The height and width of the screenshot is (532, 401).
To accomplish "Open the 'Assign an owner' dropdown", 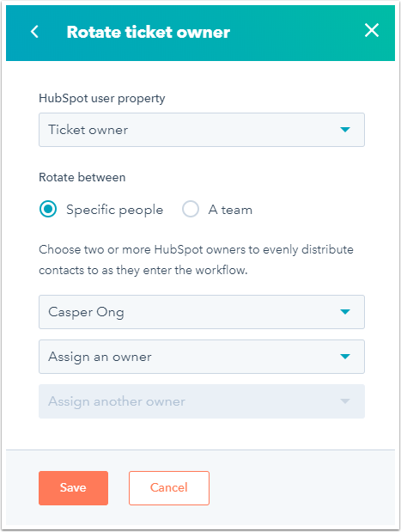I will tap(202, 357).
